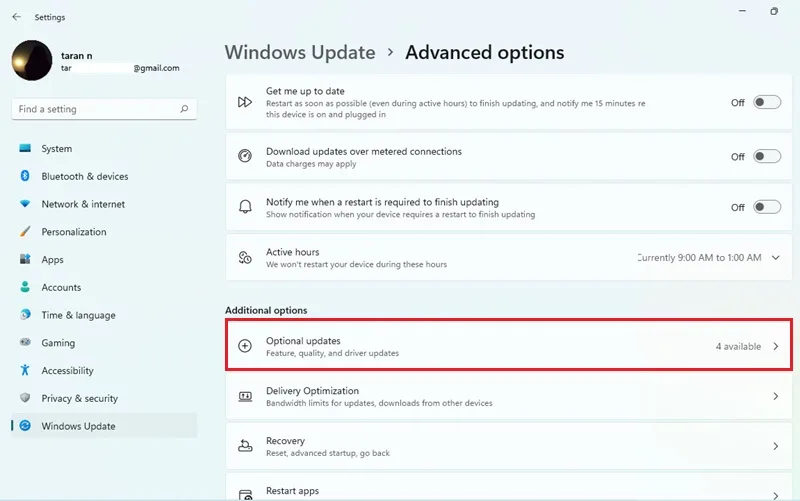Turn on restart notification toggle
This screenshot has height=501, width=800.
767,207
